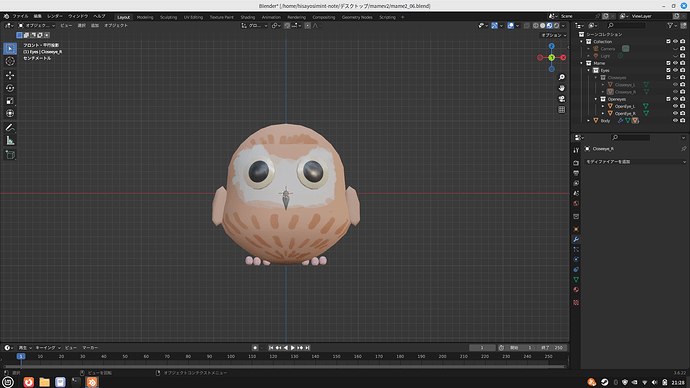Open the Object properties tab
This screenshot has width=690, height=388.
pos(576,229)
